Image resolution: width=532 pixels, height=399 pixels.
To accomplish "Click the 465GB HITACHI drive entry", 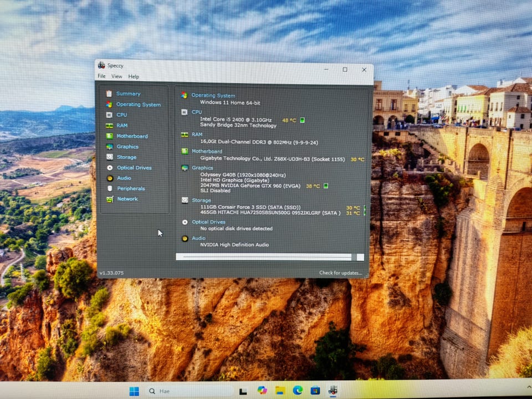I will click(270, 213).
